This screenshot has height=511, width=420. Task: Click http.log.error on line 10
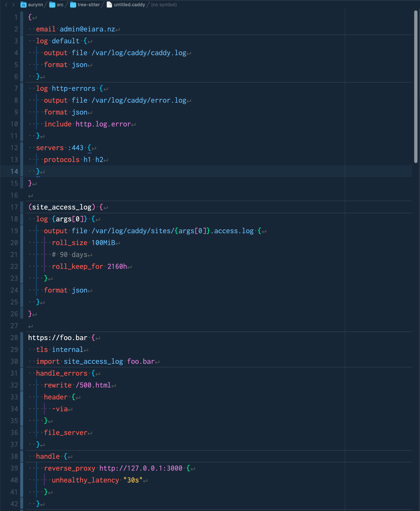pyautogui.click(x=103, y=124)
